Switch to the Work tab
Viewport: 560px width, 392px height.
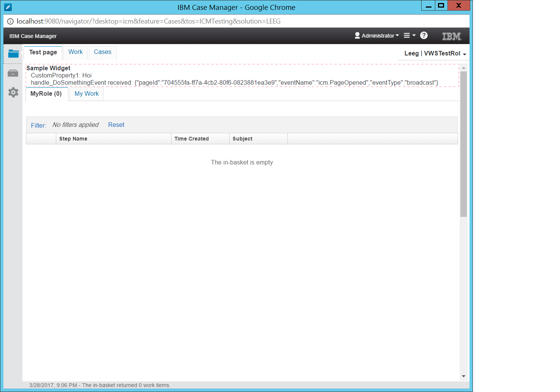(x=75, y=52)
